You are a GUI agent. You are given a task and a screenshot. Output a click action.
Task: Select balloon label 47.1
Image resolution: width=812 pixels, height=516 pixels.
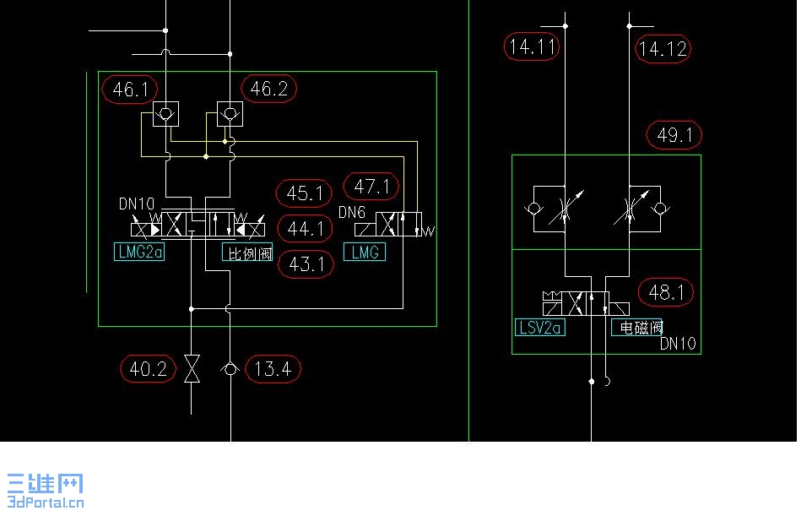371,187
